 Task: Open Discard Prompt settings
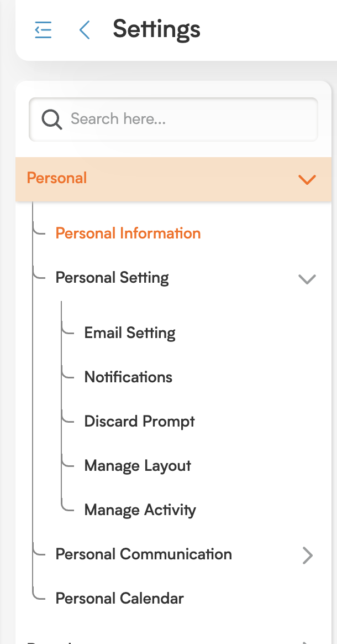(139, 422)
